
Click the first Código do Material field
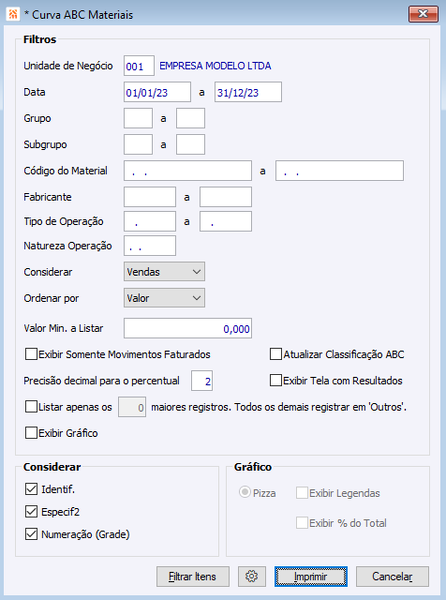coord(188,171)
